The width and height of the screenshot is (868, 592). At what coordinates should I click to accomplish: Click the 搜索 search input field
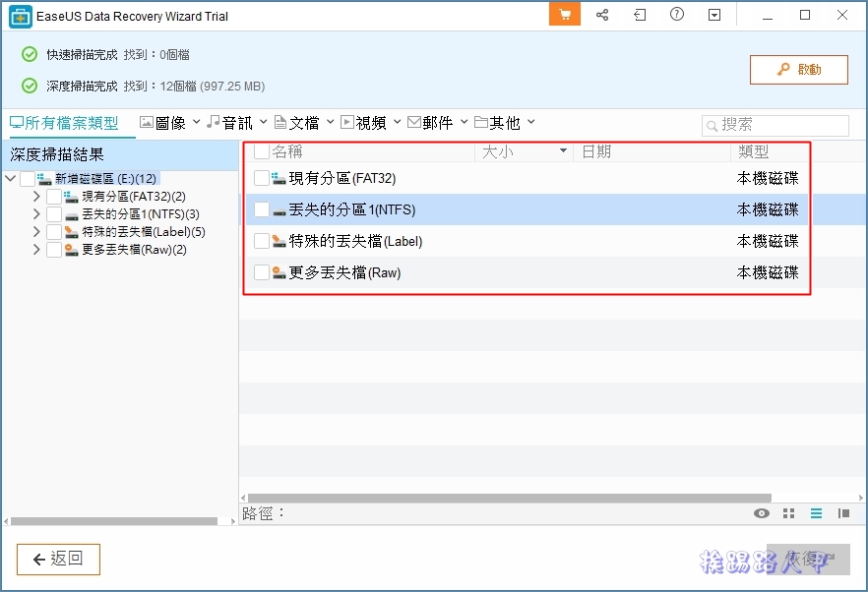coord(775,126)
